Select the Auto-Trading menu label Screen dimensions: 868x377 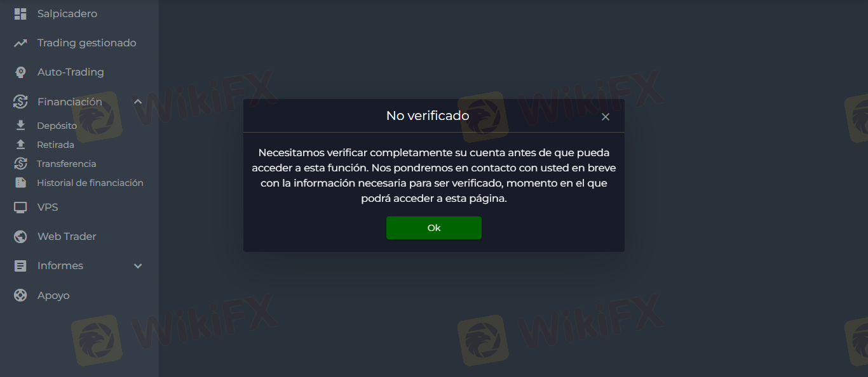pos(71,72)
